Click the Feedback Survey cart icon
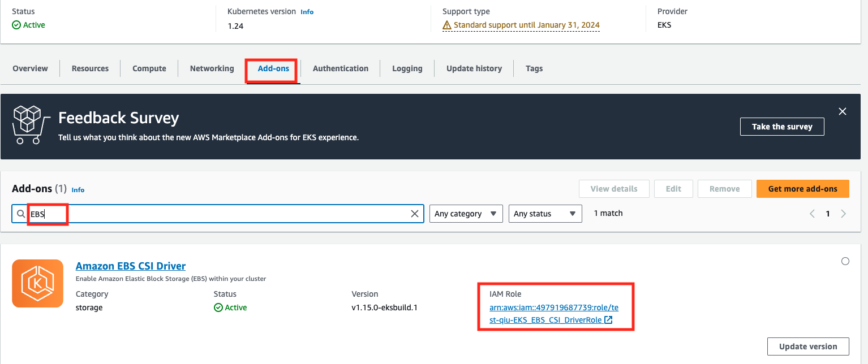 27,125
